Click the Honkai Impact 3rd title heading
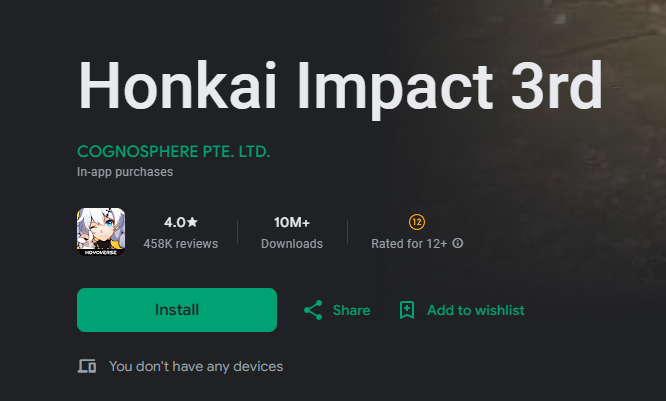 (340, 87)
